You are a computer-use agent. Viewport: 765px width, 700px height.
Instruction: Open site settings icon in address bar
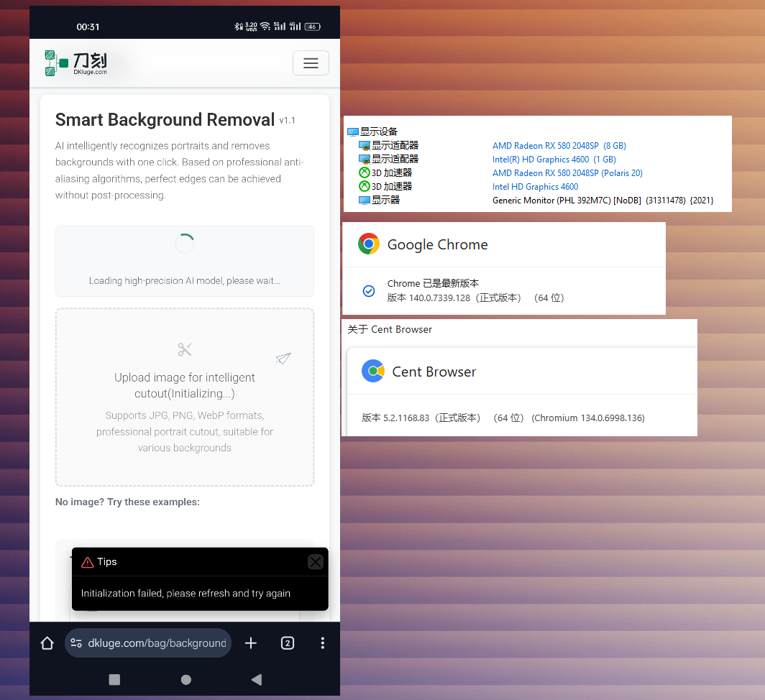coord(76,643)
